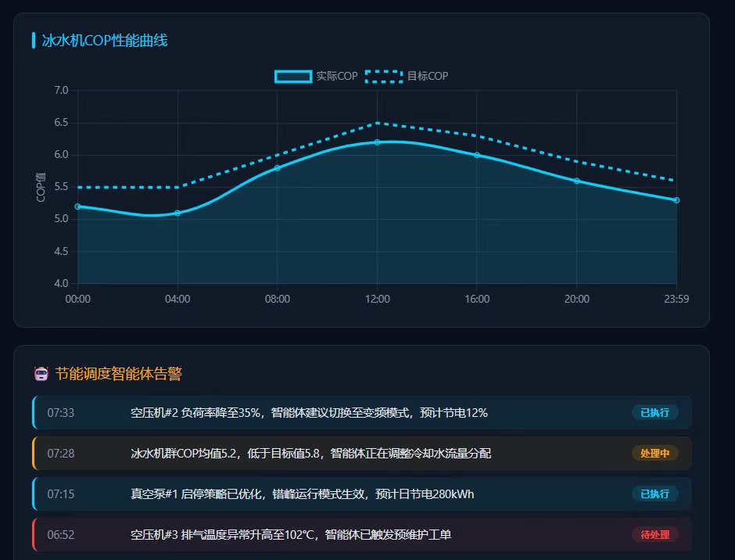Choose the 实际COP data point at 20:00
The height and width of the screenshot is (560, 735).
pos(577,181)
